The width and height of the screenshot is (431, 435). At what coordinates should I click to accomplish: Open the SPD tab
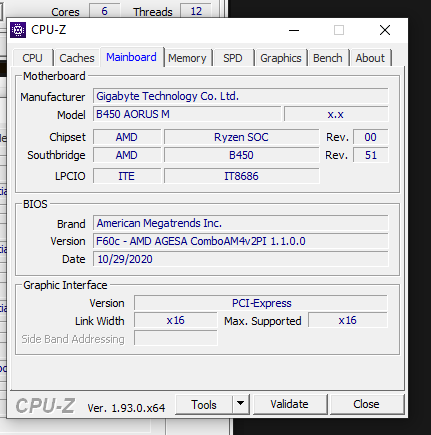tap(233, 58)
